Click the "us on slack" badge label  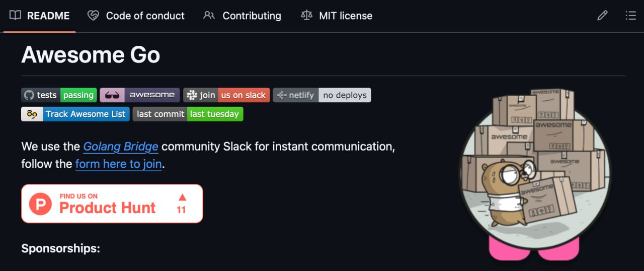244,95
